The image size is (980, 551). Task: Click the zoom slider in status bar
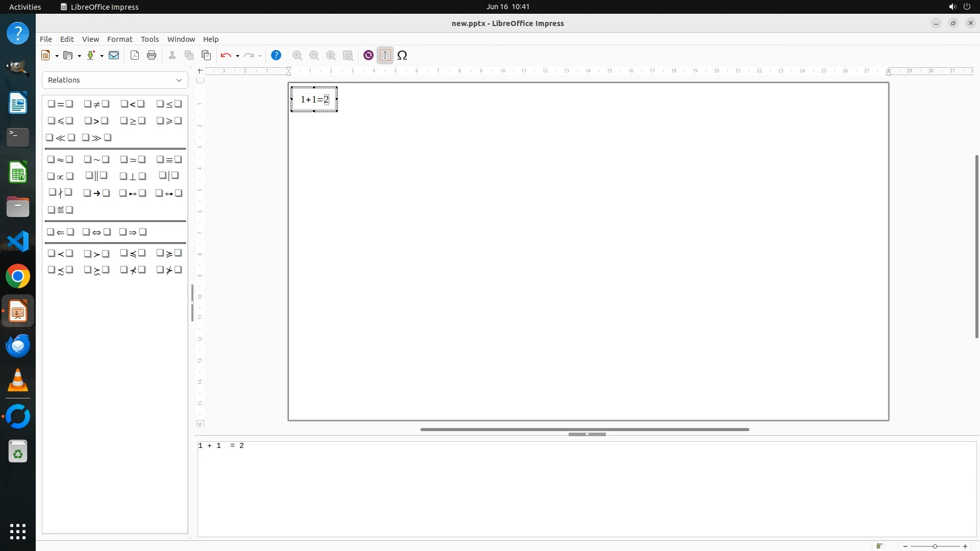[x=935, y=546]
